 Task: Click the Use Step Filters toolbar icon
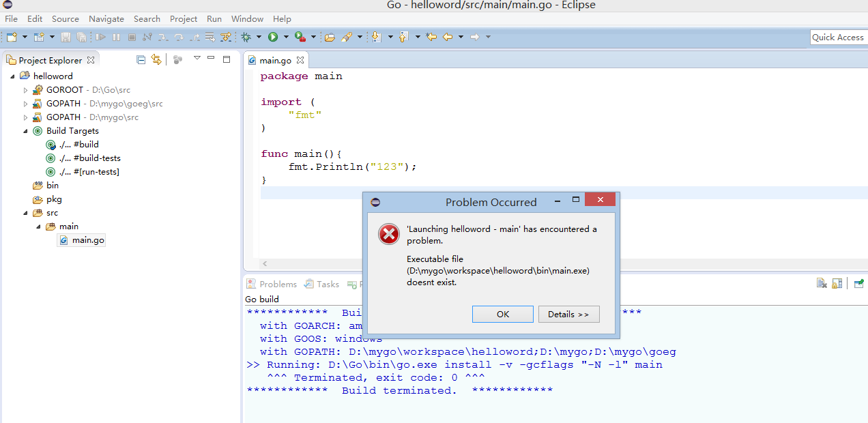tap(226, 37)
